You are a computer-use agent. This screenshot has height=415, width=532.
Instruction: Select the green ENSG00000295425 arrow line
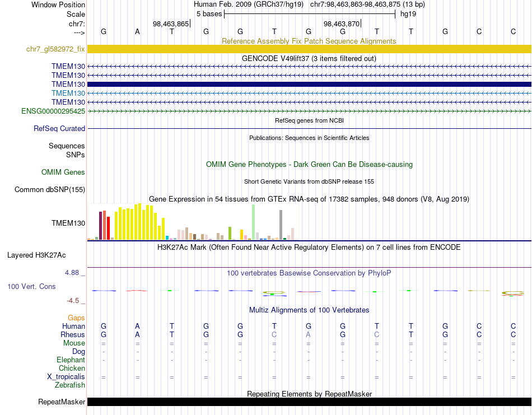(x=309, y=111)
